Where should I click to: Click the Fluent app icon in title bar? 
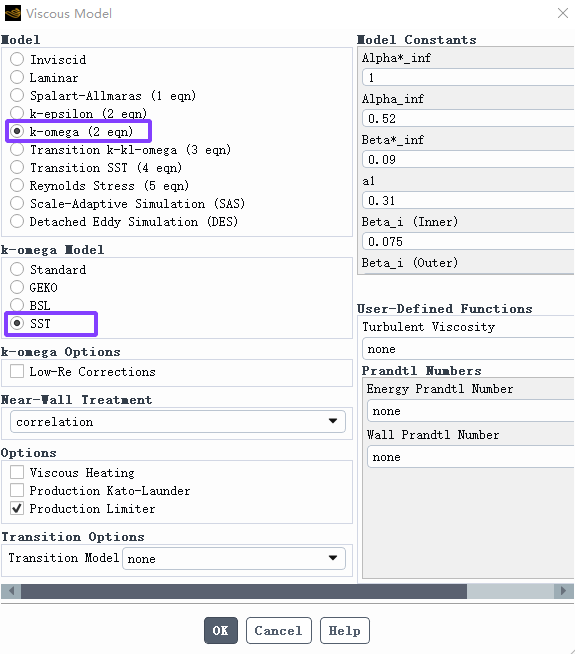click(13, 13)
